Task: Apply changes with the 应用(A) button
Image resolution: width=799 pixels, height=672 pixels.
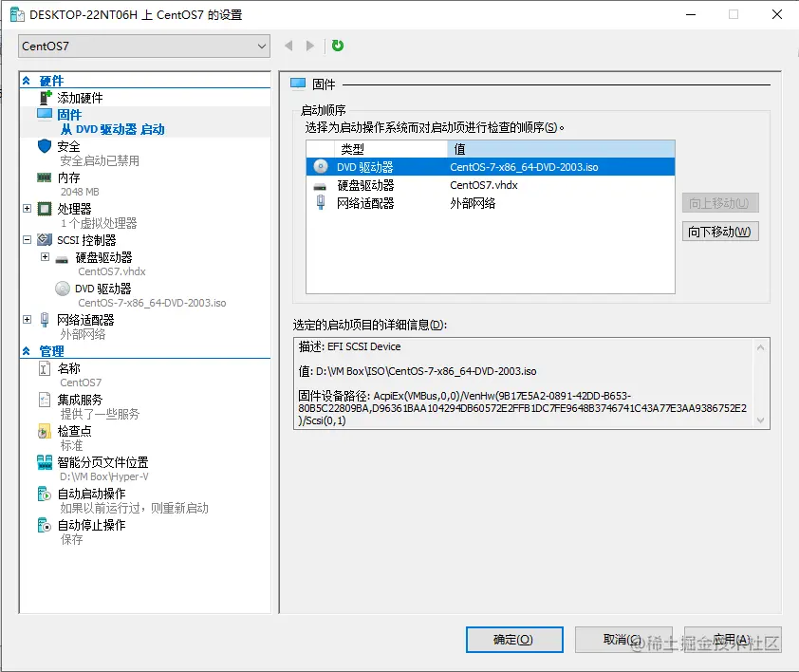Action: point(728,640)
